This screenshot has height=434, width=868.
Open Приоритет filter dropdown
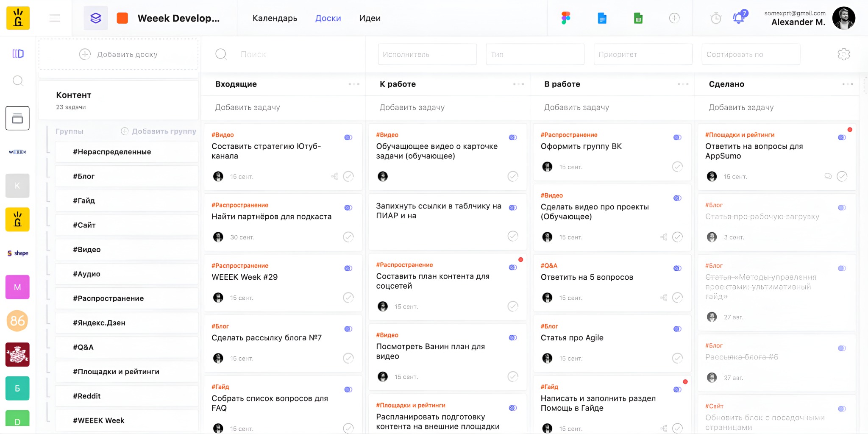(x=643, y=54)
